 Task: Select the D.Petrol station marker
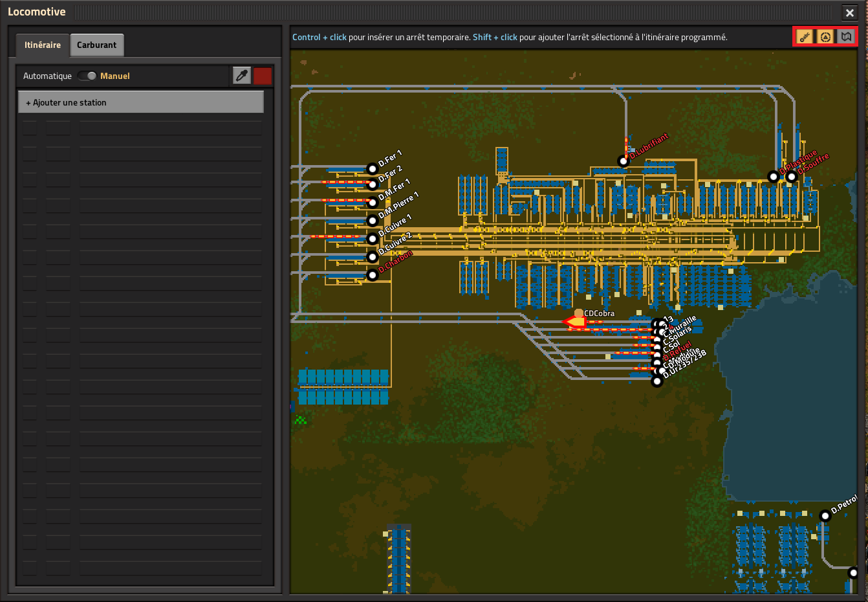click(825, 516)
